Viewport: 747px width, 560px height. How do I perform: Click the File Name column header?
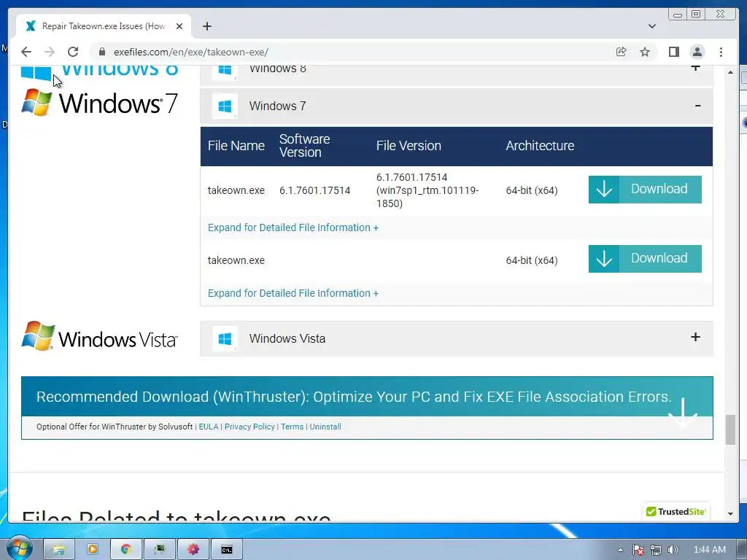coord(236,146)
